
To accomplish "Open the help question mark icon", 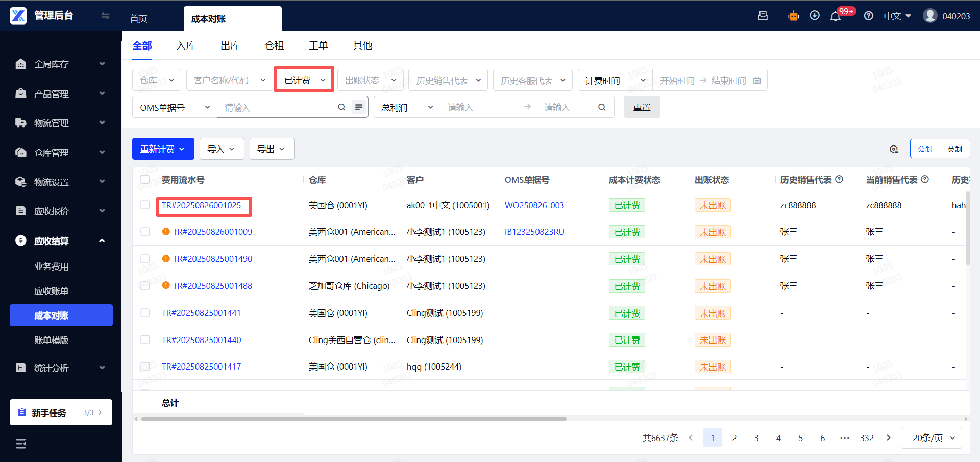I will pyautogui.click(x=868, y=16).
